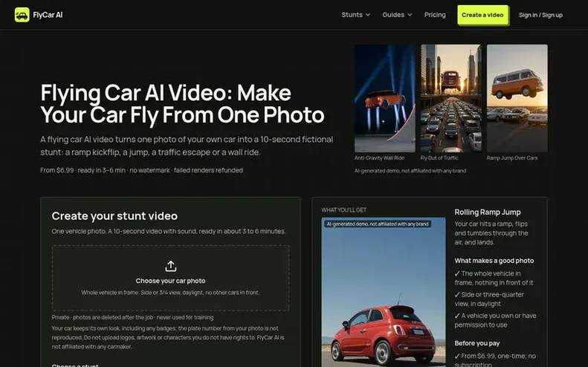The width and height of the screenshot is (588, 367).
Task: Click the checkmark beside 'The whole vehicle in frame'
Action: pyautogui.click(x=457, y=273)
